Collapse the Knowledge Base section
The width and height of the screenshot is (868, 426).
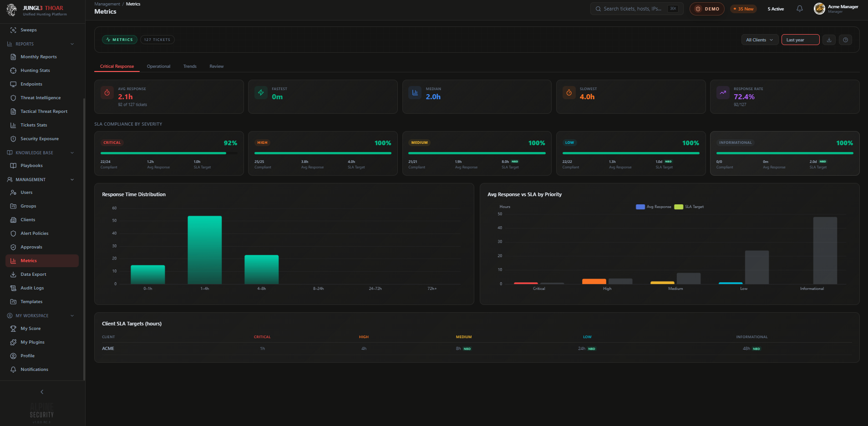(x=72, y=153)
